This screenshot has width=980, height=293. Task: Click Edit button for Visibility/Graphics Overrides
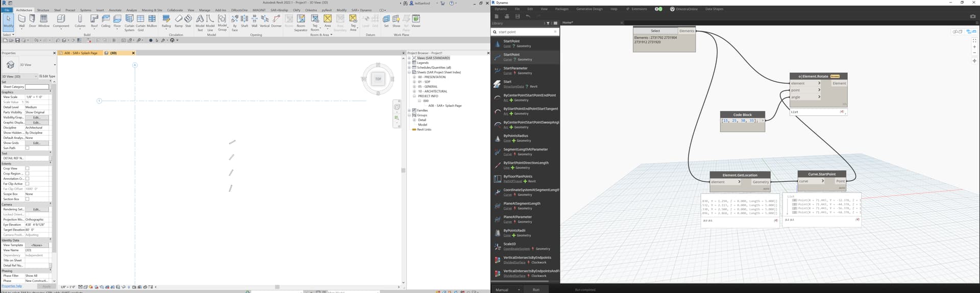[x=37, y=117]
